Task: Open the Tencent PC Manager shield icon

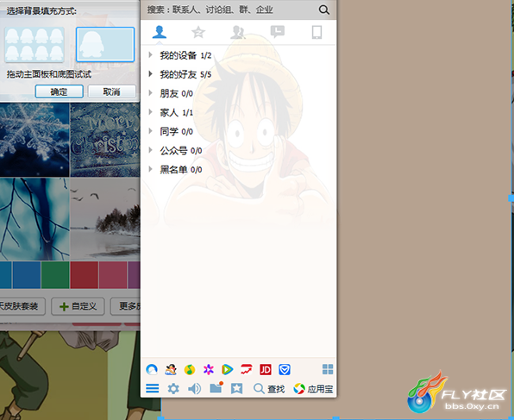Action: 285,369
